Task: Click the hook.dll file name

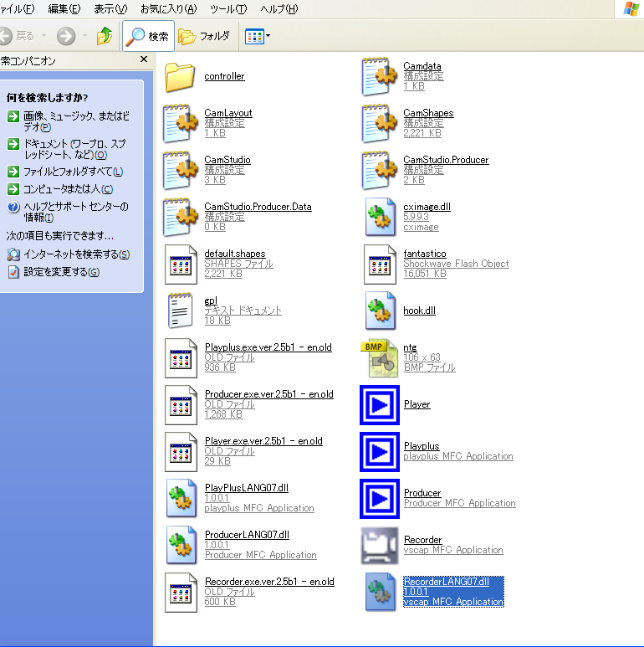Action: (x=419, y=311)
